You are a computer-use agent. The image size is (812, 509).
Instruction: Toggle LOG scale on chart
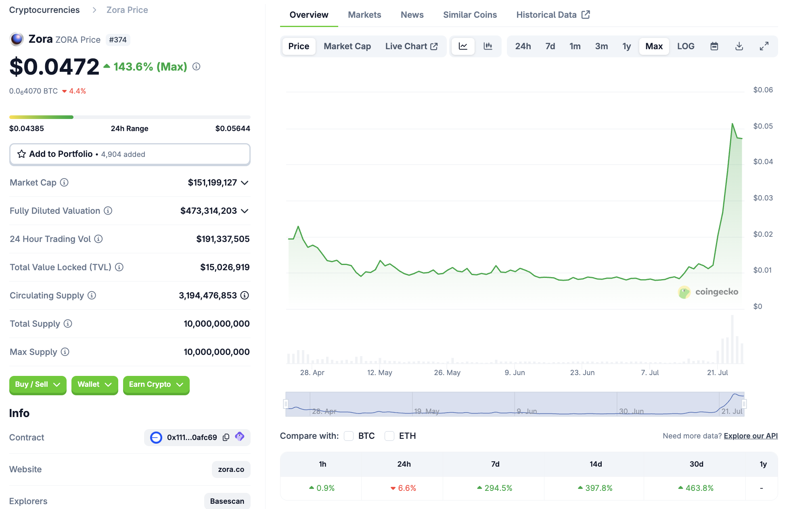(x=685, y=46)
